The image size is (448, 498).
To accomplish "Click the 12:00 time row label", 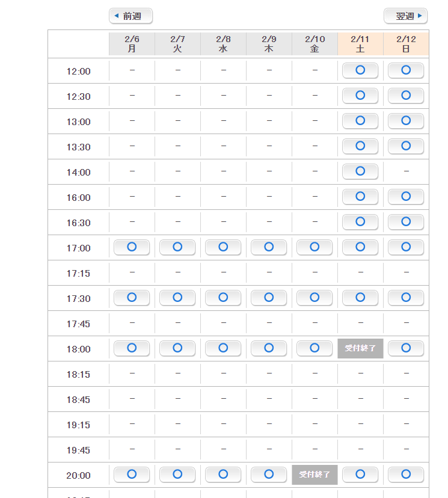I will [78, 71].
